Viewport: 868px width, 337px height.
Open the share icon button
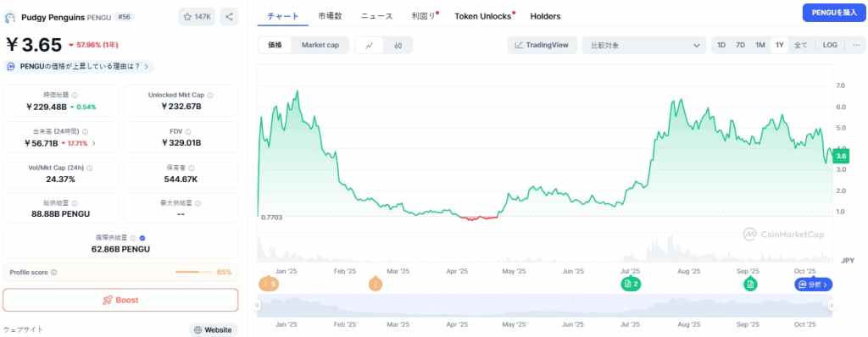tap(229, 17)
